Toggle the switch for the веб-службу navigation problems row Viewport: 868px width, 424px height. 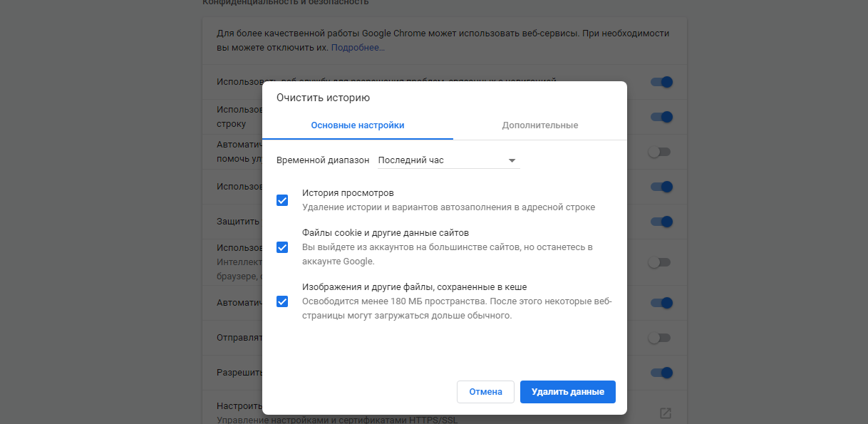(661, 82)
